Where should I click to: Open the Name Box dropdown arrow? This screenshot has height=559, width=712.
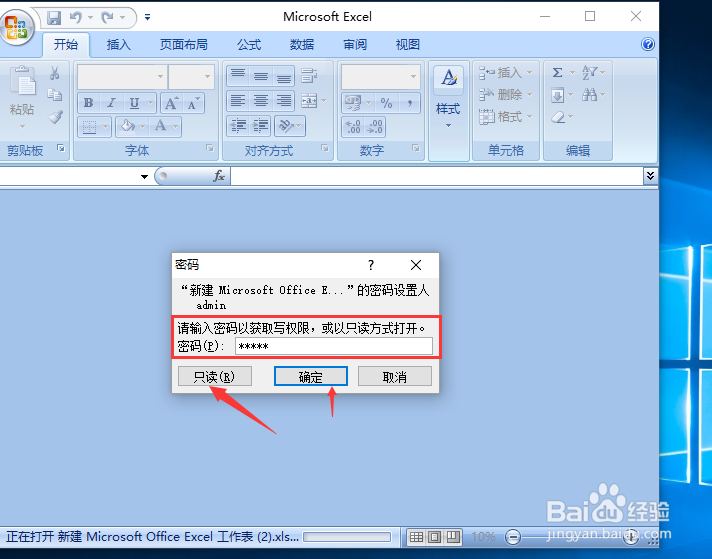coord(144,176)
